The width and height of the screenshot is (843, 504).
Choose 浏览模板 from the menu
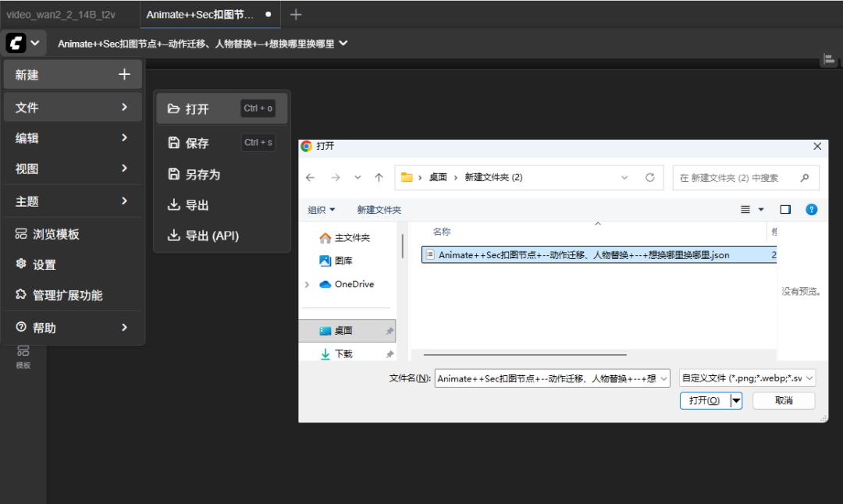[73, 234]
